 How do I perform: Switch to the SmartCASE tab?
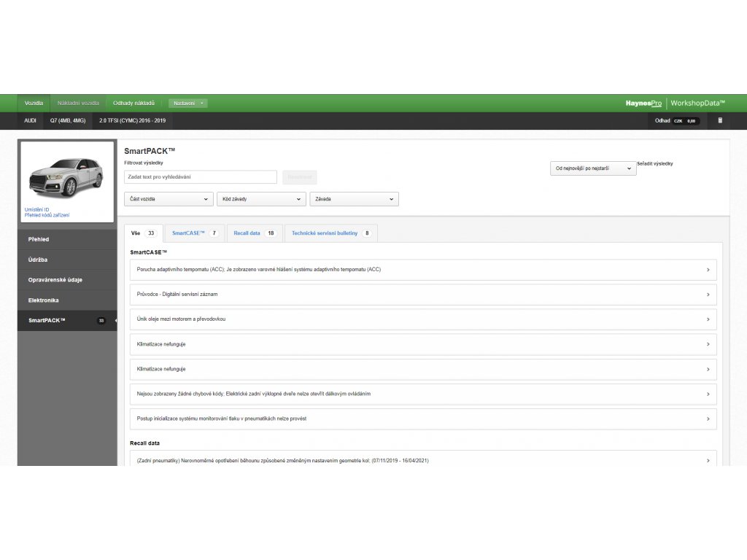pos(196,233)
